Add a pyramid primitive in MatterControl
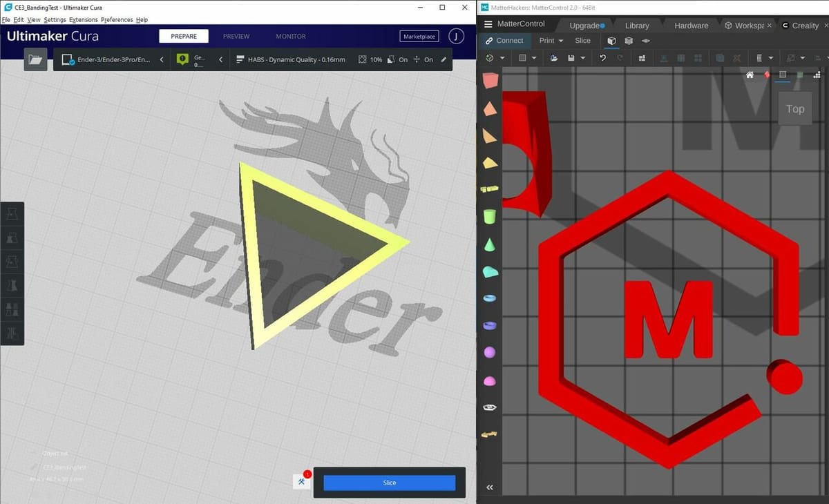Screen dimensions: 829x504 pyautogui.click(x=490, y=108)
